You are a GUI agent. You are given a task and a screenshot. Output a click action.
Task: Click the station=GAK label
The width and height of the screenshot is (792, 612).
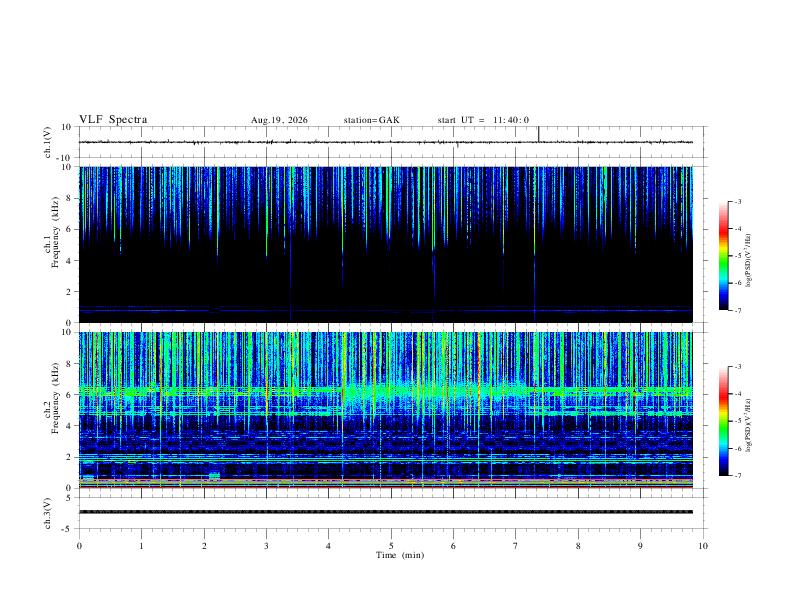371,120
